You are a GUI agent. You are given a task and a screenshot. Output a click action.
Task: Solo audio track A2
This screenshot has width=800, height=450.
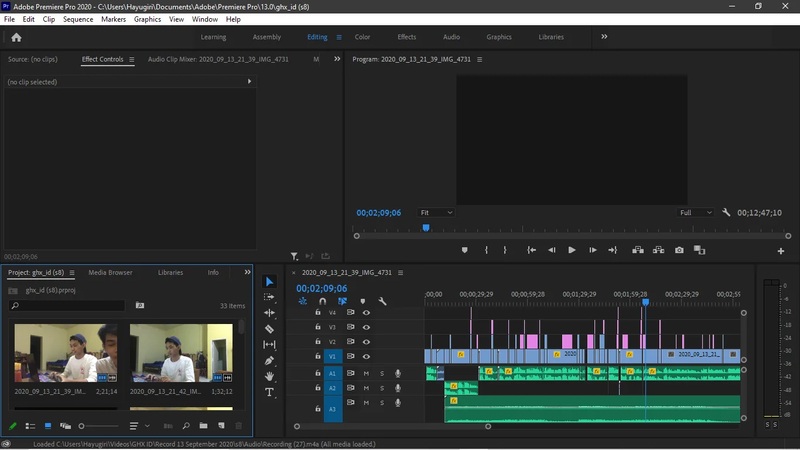point(381,388)
